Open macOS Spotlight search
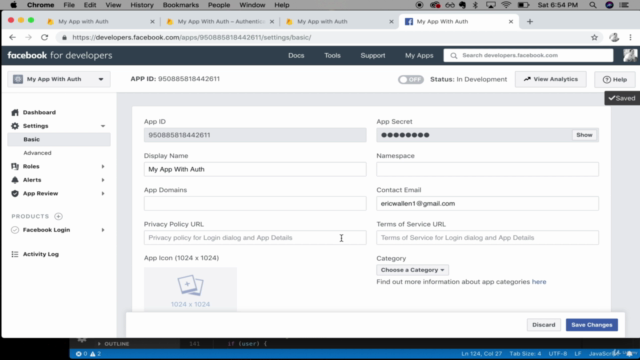 [x=593, y=5]
